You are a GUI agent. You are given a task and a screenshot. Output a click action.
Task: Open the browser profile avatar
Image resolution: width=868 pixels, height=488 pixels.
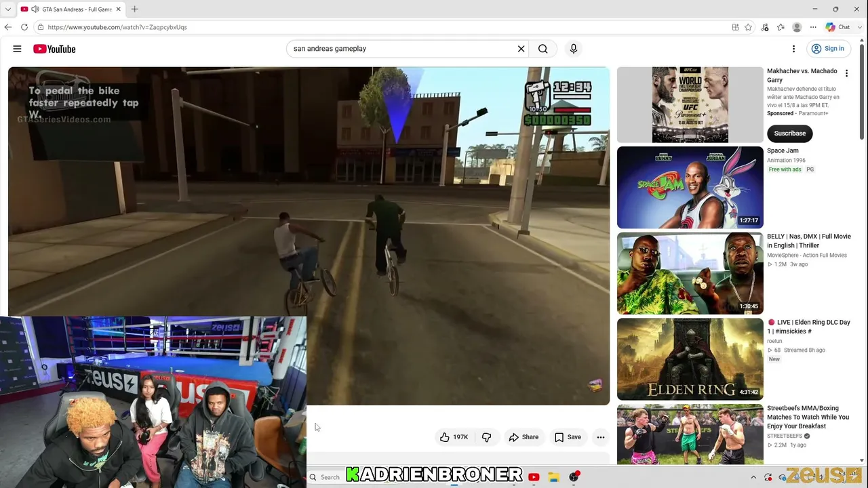(x=797, y=27)
